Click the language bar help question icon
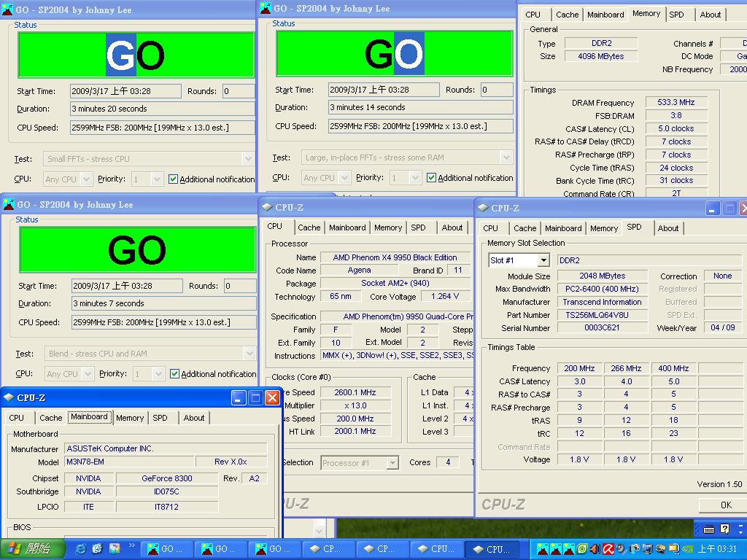The image size is (747, 560). point(724,529)
